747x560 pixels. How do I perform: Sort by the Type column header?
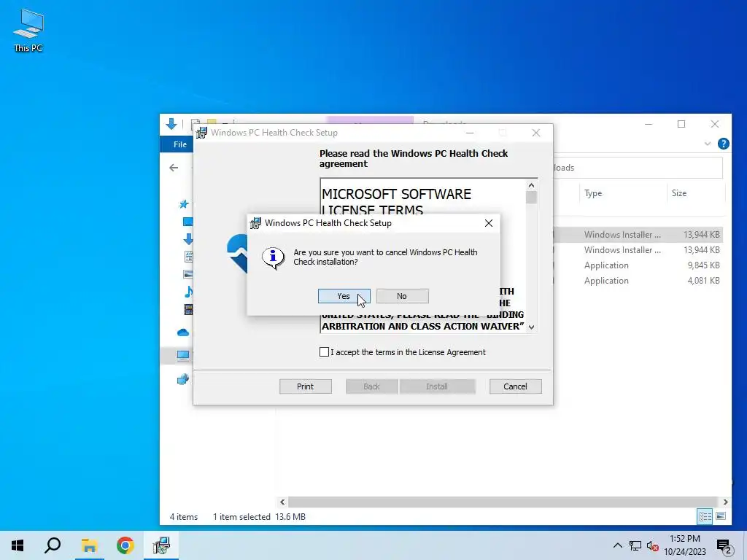click(x=593, y=192)
